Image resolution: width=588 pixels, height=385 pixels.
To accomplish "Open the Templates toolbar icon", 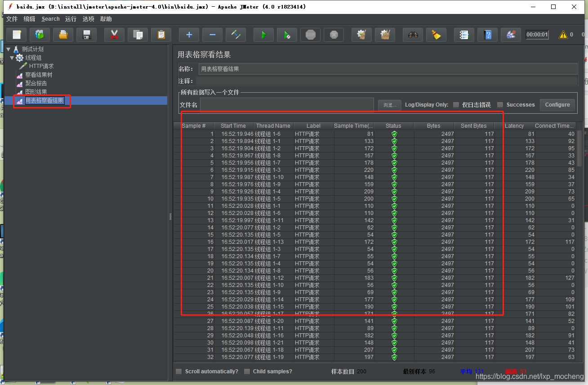I will click(40, 35).
